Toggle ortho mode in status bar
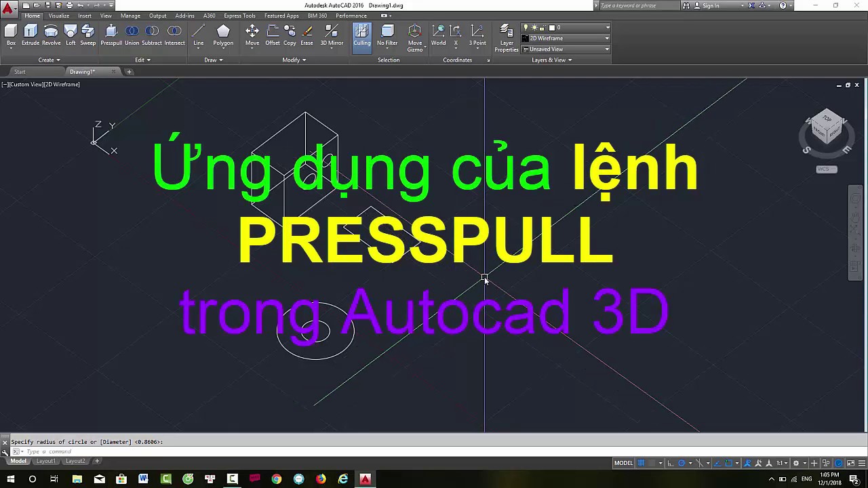The width and height of the screenshot is (868, 488). pyautogui.click(x=671, y=463)
